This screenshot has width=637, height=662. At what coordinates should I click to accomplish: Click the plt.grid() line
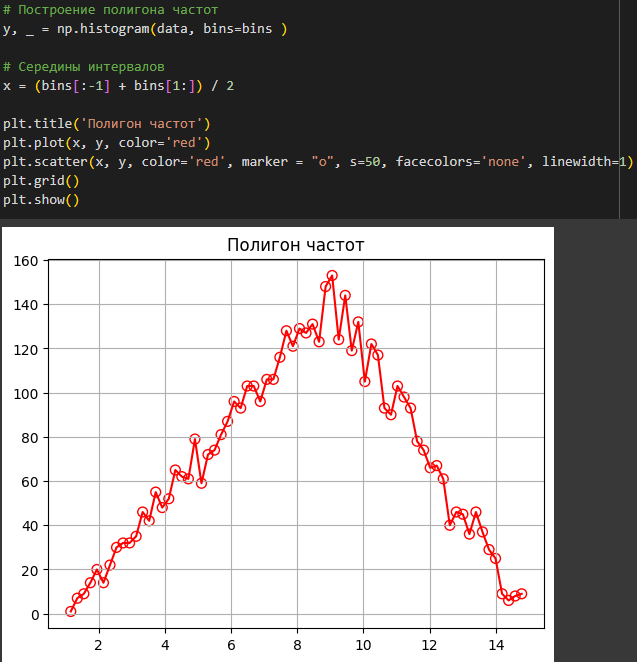41,181
